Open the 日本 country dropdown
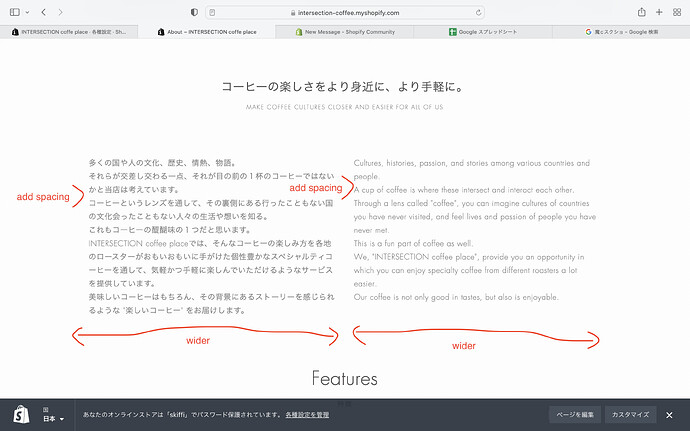 [x=53, y=419]
